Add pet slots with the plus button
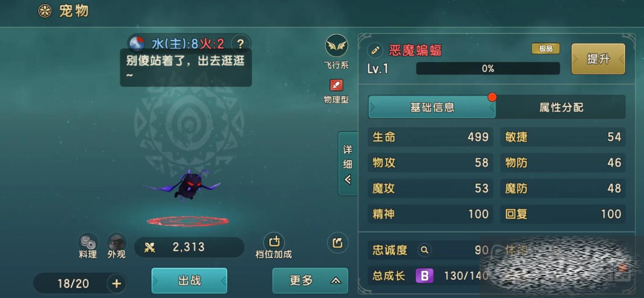 click(x=117, y=284)
